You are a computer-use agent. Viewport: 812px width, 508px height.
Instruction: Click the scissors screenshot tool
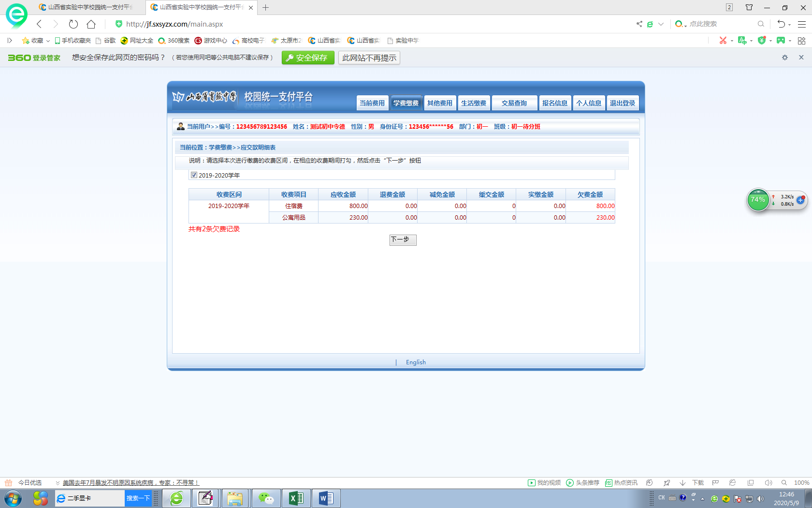[x=723, y=40]
